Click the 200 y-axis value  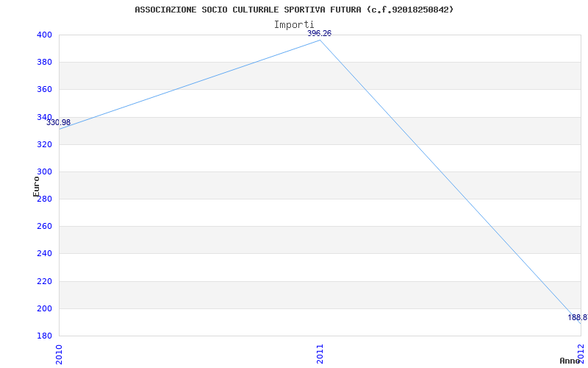coord(44,308)
